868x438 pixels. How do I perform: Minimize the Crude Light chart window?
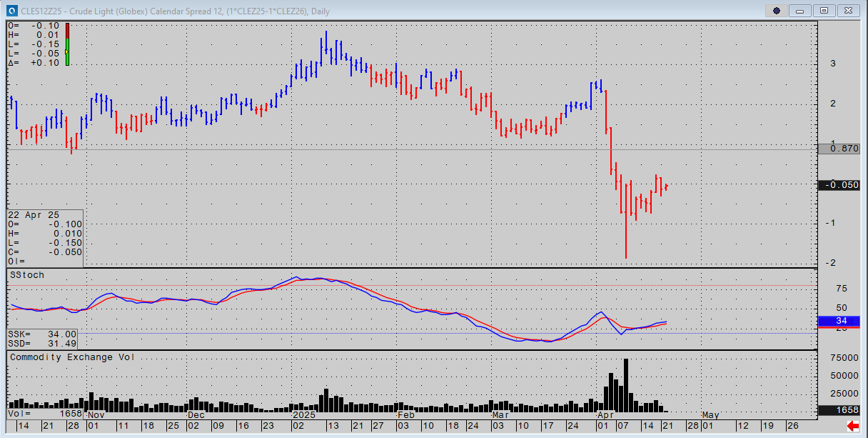click(x=802, y=11)
